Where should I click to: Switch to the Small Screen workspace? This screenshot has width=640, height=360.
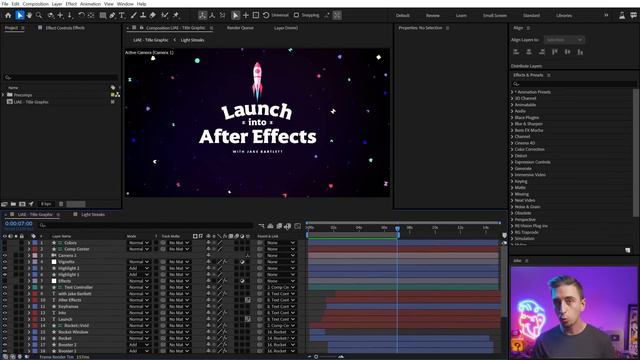(x=495, y=16)
